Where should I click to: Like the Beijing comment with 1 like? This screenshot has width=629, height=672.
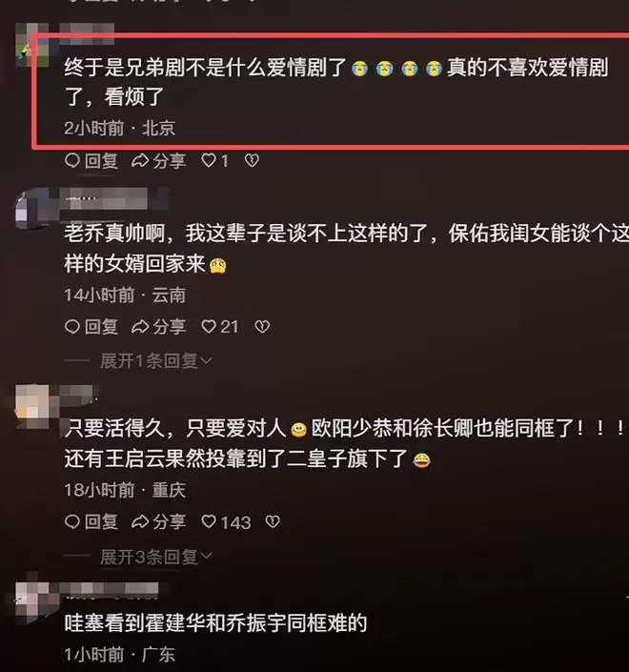click(214, 161)
